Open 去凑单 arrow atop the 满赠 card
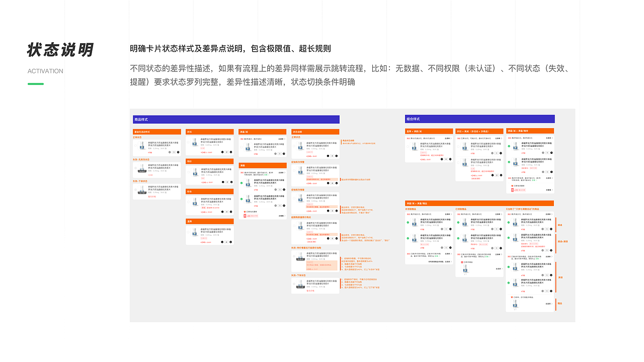The width and height of the screenshot is (644, 362). coord(285,172)
